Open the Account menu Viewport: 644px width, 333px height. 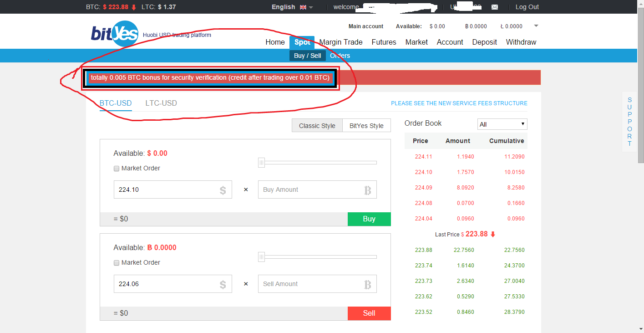tap(450, 42)
